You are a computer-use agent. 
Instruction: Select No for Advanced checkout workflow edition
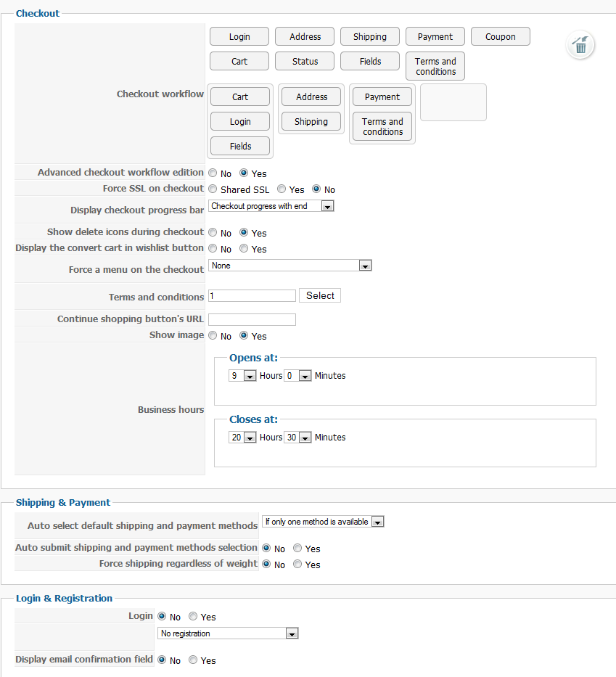(213, 173)
